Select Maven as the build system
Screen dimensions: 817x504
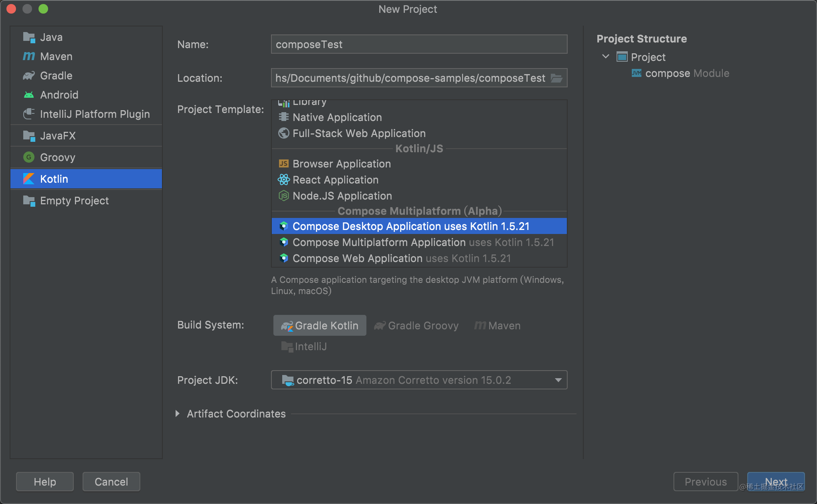coord(497,326)
